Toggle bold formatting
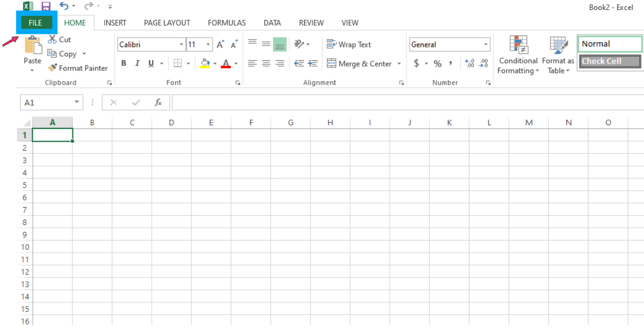 123,63
